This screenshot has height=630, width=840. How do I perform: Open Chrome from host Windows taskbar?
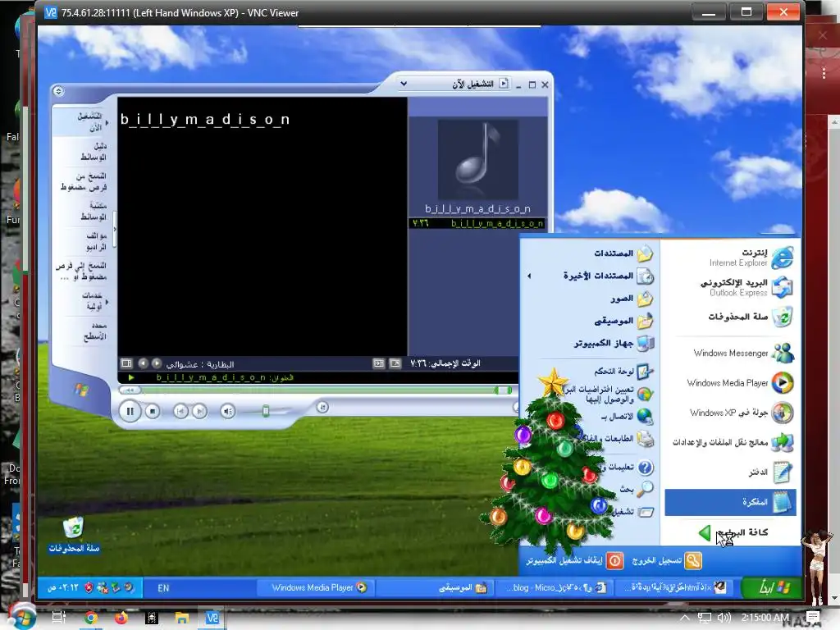click(91, 618)
